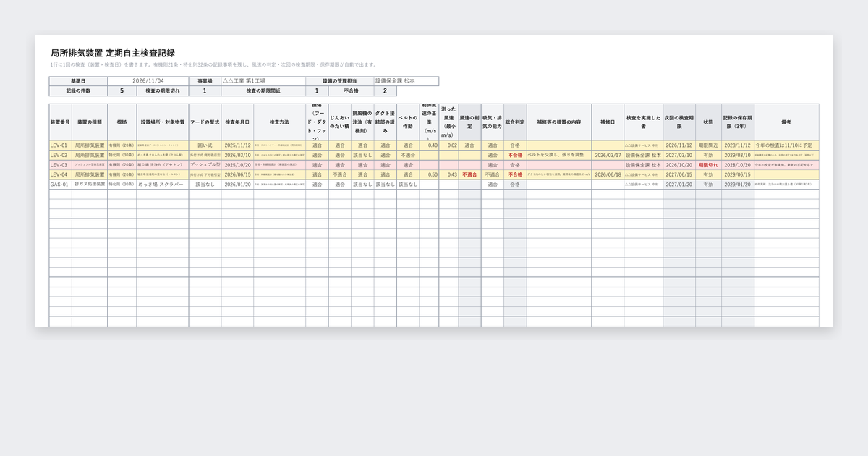
Task: Click the 検査の期限間近 label cell
Action: (263, 91)
